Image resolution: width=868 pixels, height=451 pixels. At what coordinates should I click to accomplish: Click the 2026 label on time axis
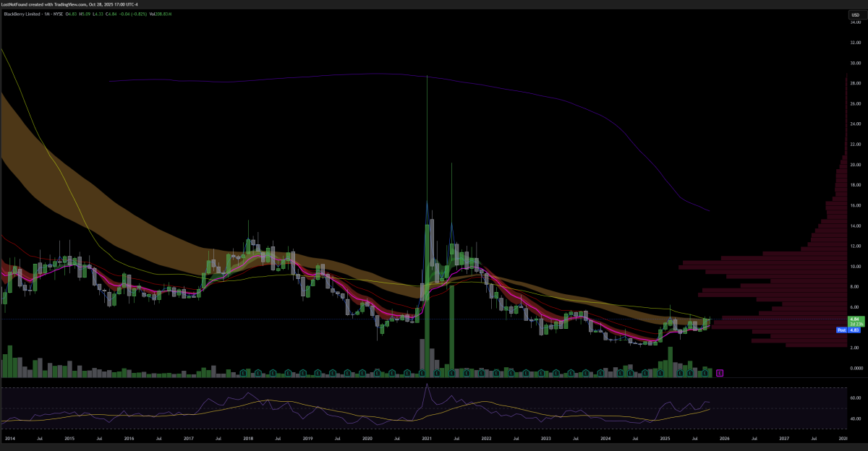coord(725,439)
